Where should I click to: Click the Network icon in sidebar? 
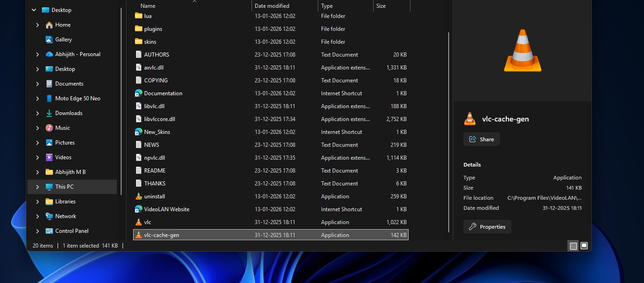pos(49,216)
